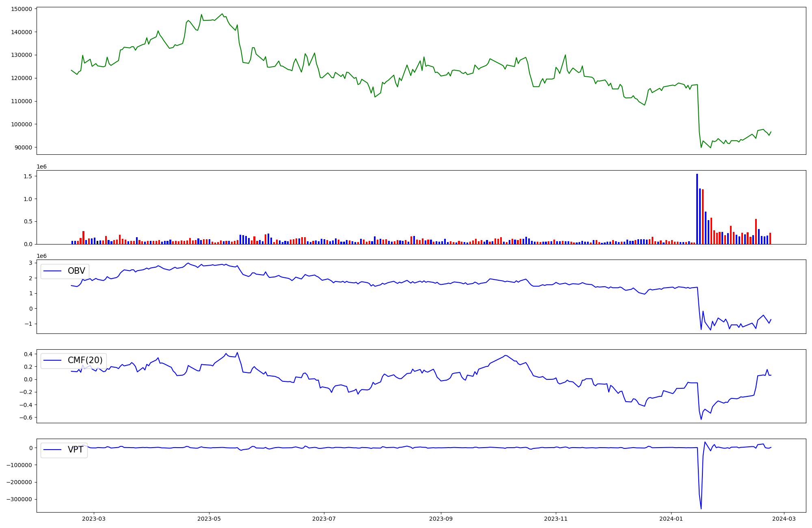Select the 2024-01 date tick label
The width and height of the screenshot is (812, 528).
click(x=671, y=519)
